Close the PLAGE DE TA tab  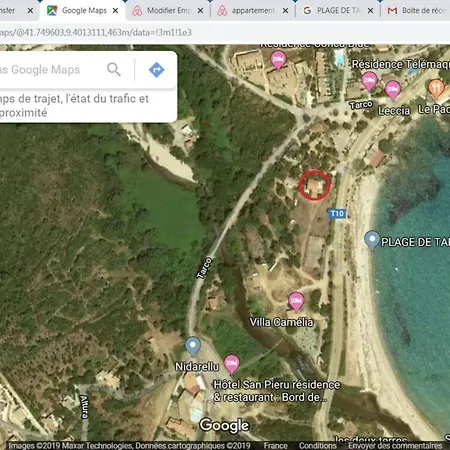point(370,11)
